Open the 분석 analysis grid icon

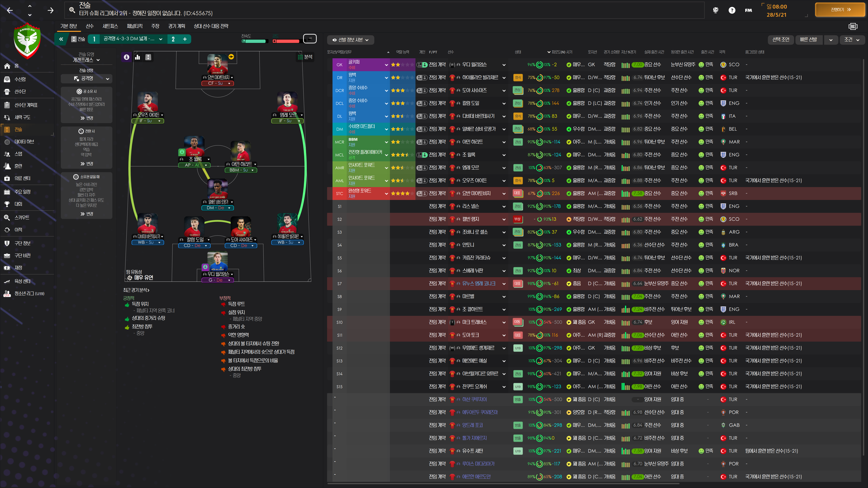tap(300, 57)
